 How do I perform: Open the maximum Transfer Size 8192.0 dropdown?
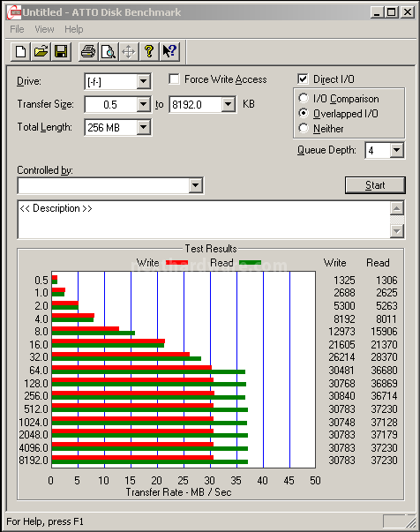229,104
